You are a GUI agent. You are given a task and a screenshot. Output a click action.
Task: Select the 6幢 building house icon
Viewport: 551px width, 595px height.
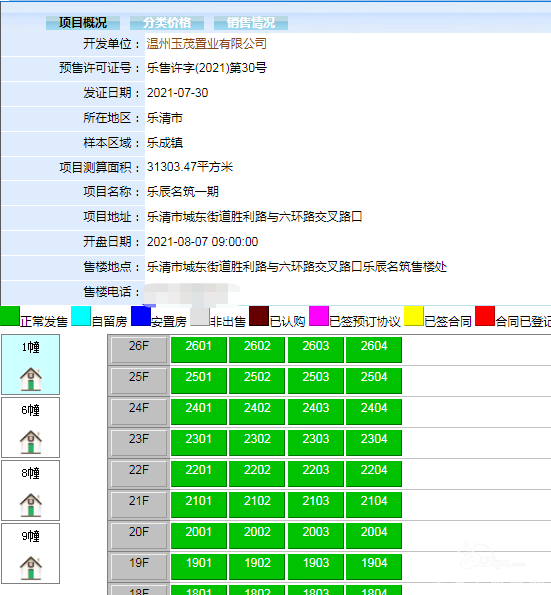(x=31, y=442)
